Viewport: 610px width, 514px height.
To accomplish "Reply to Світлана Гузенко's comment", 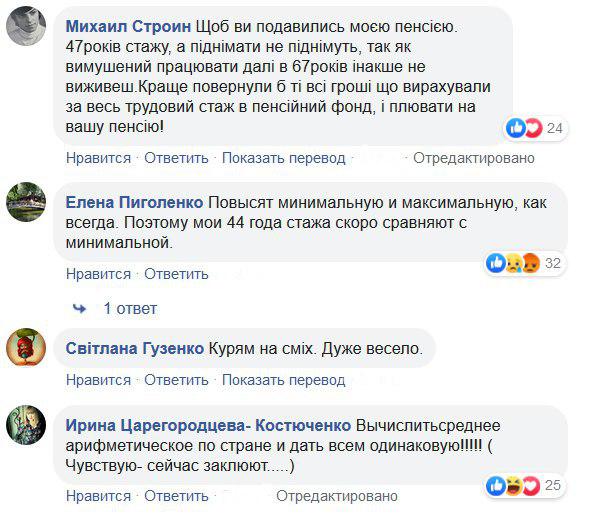I will click(x=176, y=380).
